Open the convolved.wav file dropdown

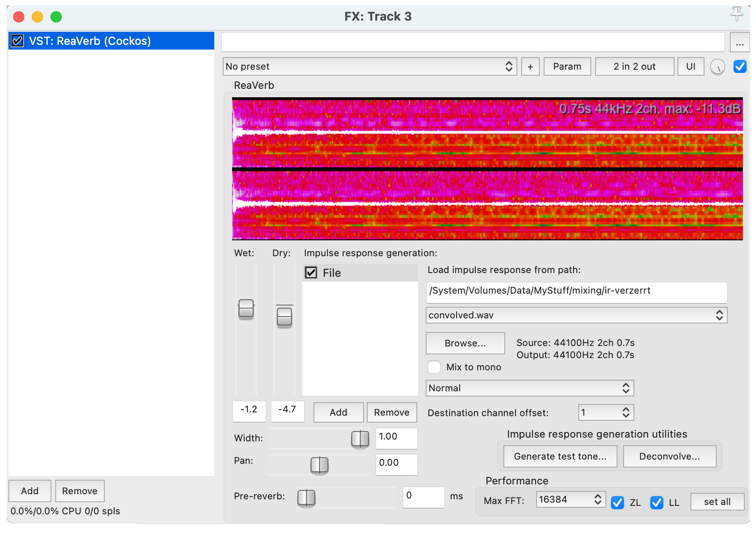(x=576, y=315)
